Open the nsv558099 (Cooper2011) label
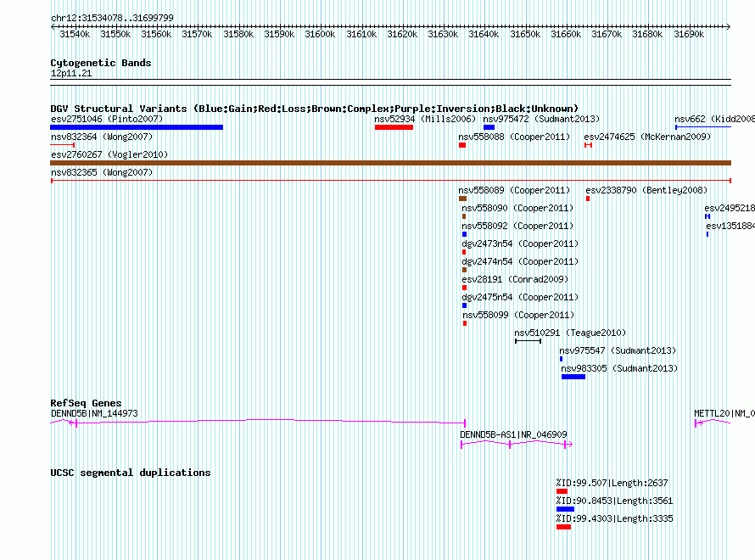 [518, 315]
